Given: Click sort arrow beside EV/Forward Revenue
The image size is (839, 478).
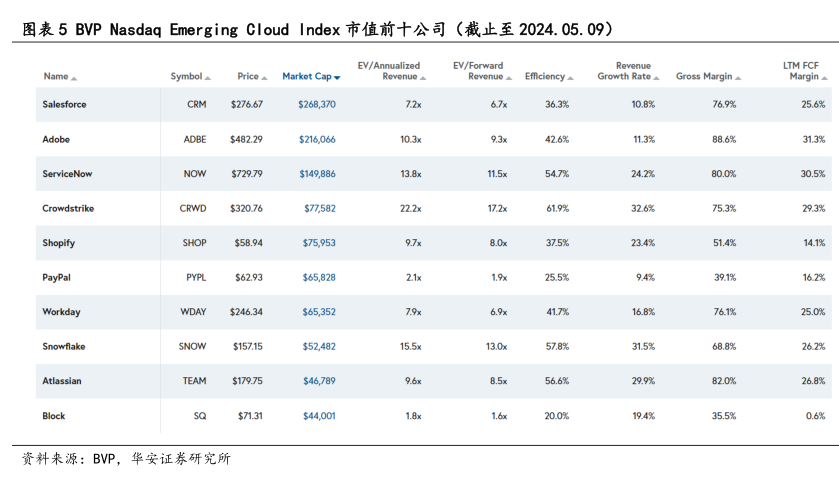Looking at the screenshot, I should [510, 78].
